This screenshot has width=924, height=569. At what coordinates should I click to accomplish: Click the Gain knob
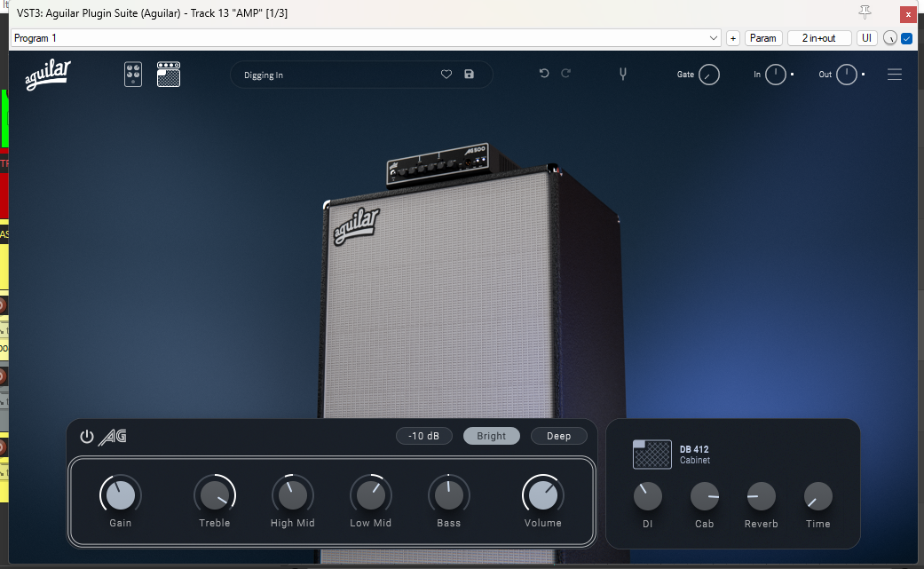pyautogui.click(x=121, y=495)
